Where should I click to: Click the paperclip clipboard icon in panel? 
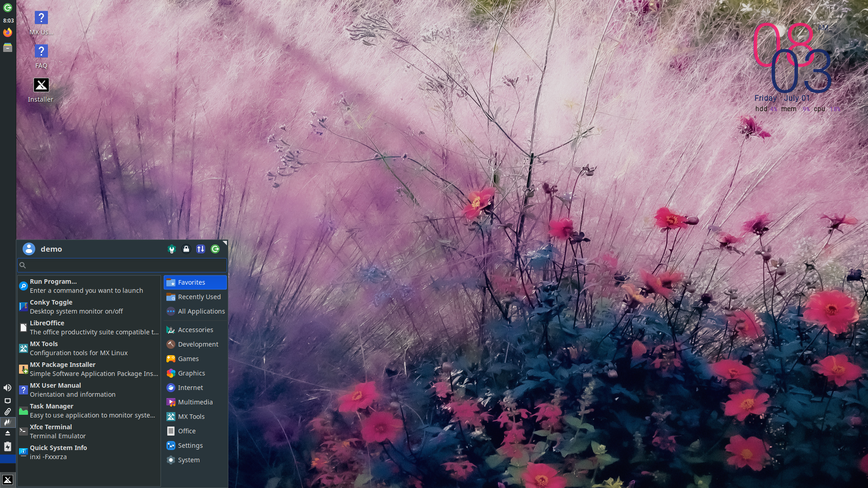click(x=8, y=412)
